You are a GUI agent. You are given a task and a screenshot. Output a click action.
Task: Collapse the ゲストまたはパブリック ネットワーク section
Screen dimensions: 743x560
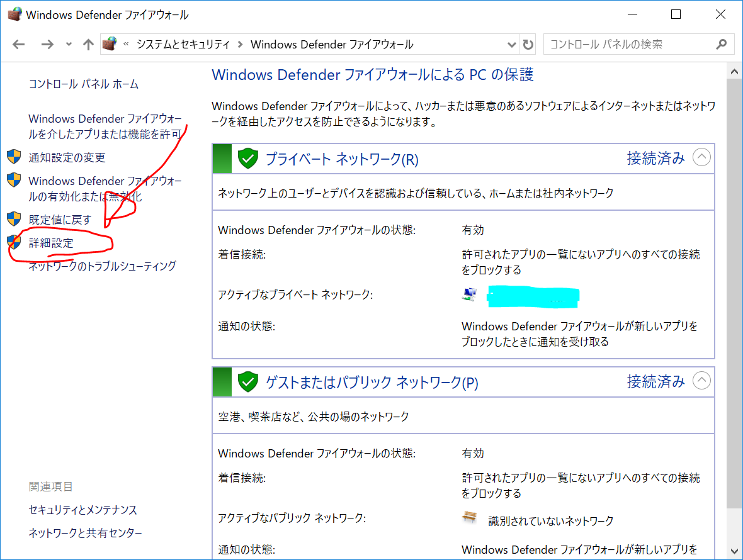[x=701, y=381]
